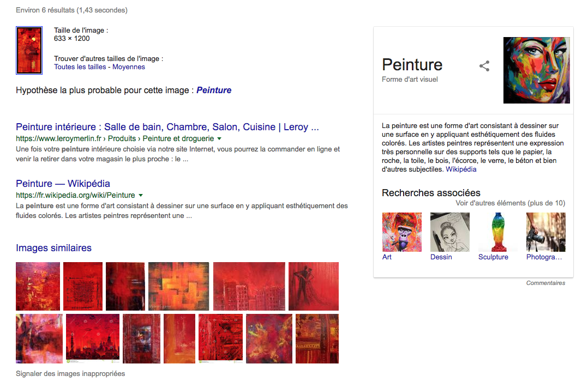Click the share icon beside Peinture

coord(484,66)
